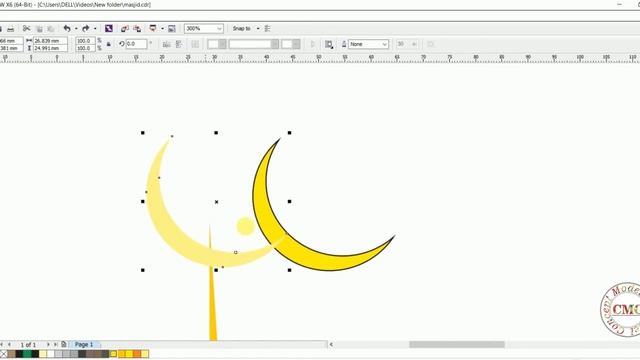Click the object height field 24.991 mm
640x360 pixels.
(x=50, y=48)
